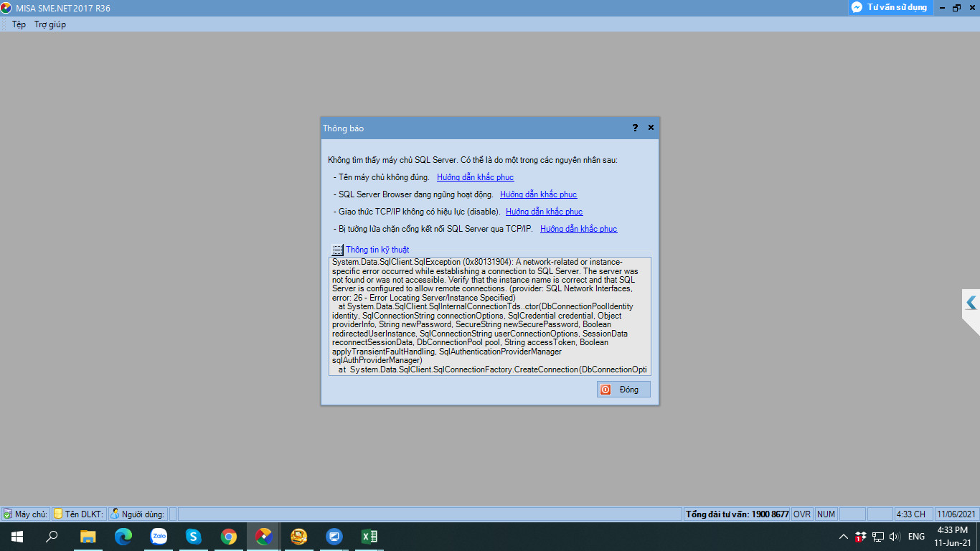Viewport: 980px width, 551px height.
Task: Click the help question mark in Thông báo dialog
Action: click(635, 128)
